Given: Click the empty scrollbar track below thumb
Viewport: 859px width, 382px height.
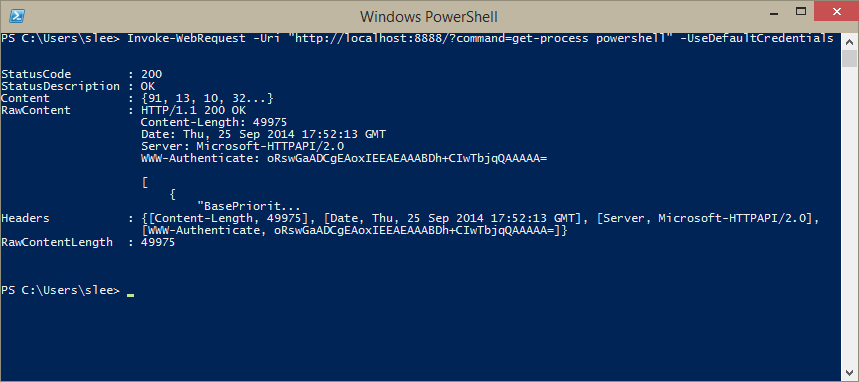Looking at the screenshot, I should [x=849, y=219].
